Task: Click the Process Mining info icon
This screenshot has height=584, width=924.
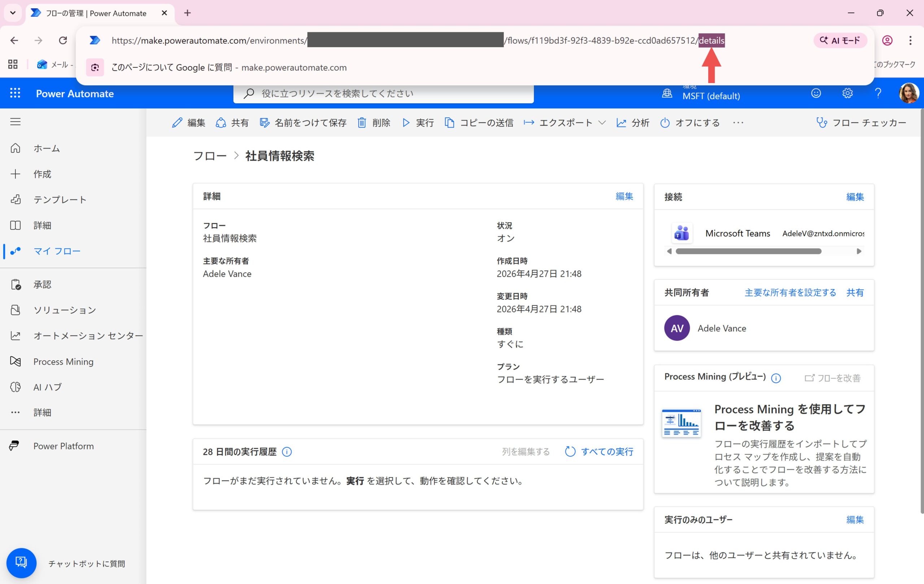Action: click(x=776, y=378)
